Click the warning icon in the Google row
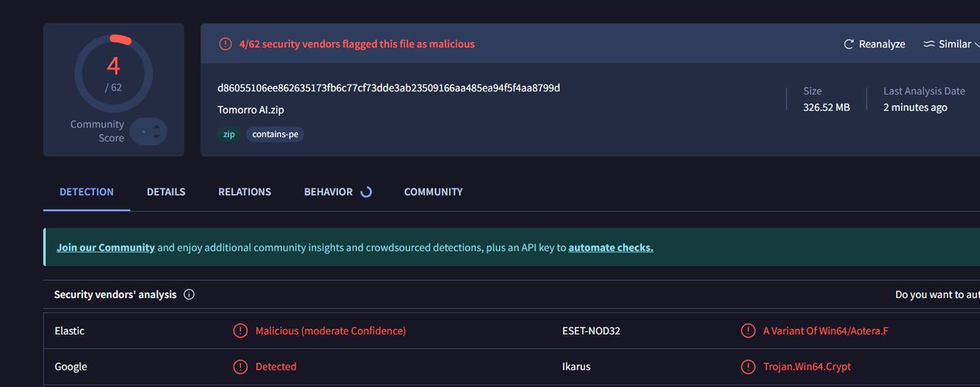The height and width of the screenshot is (387, 980). 240,367
